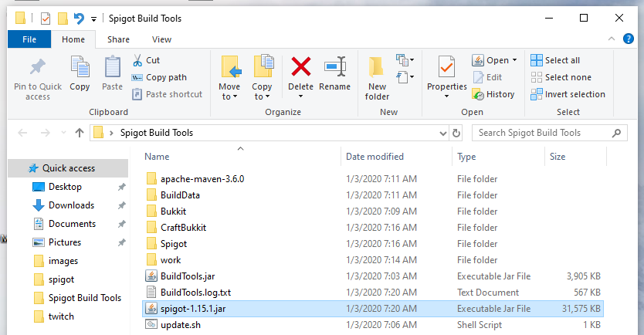644x335 pixels.
Task: Open the Help question mark icon
Action: 628,39
